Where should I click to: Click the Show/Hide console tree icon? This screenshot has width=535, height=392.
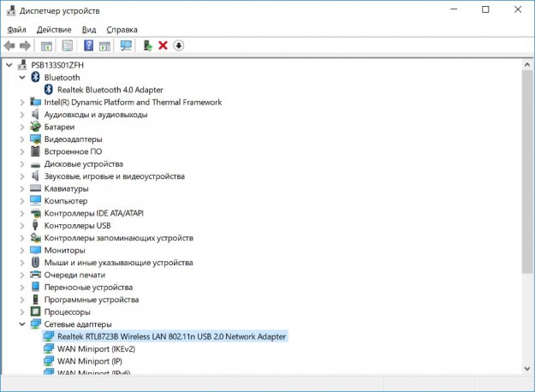pyautogui.click(x=46, y=45)
